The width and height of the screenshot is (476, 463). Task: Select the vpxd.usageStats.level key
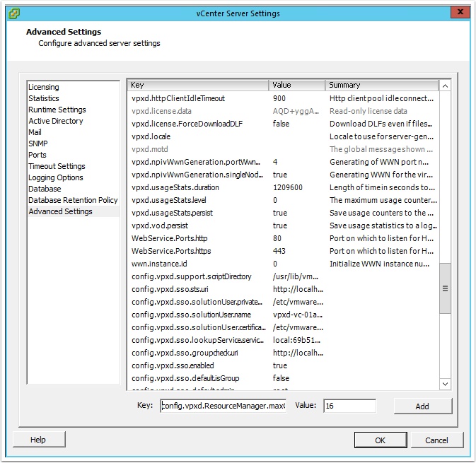tap(169, 200)
